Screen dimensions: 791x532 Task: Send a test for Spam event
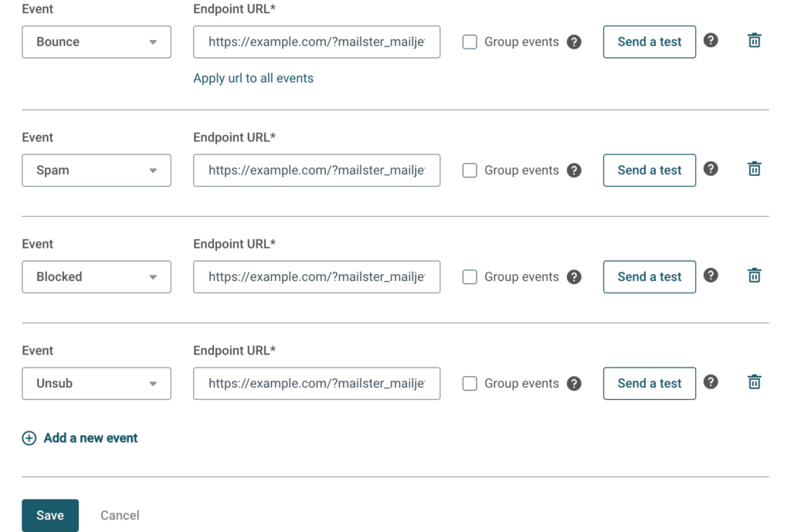coord(649,170)
